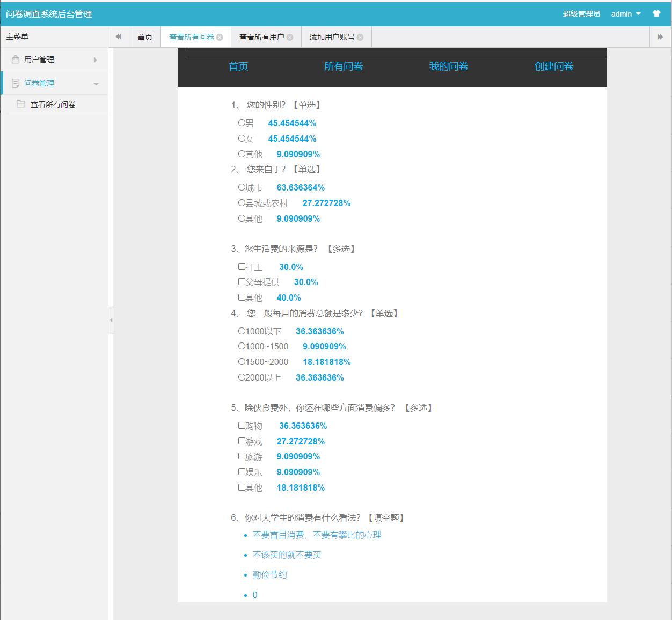Click the scroll-tabs-left double arrow
672x620 pixels.
(118, 37)
